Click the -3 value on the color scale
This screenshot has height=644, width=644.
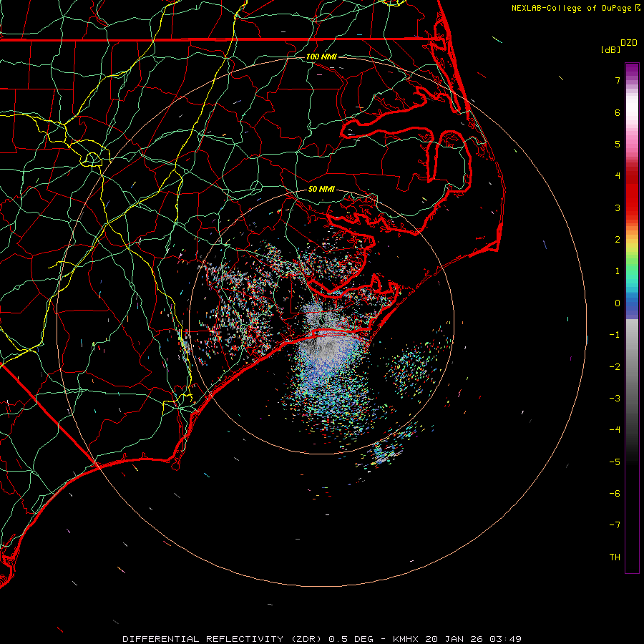click(x=615, y=399)
